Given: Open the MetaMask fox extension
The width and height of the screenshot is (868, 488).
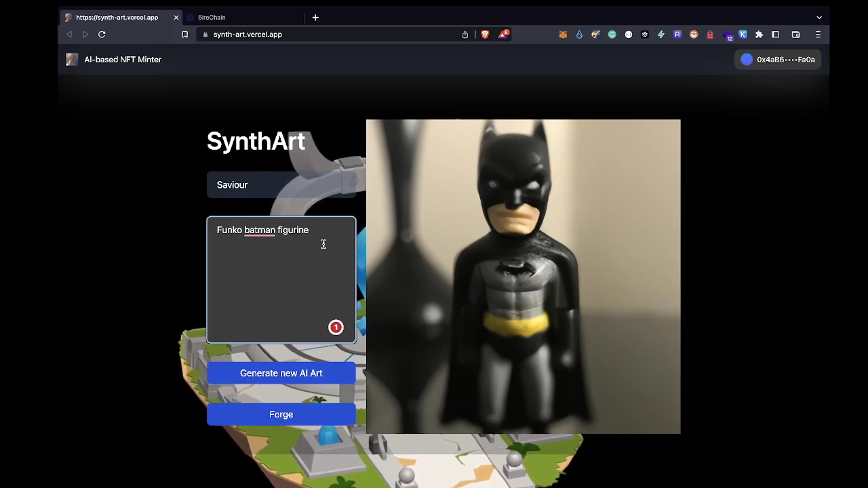Looking at the screenshot, I should (x=563, y=35).
